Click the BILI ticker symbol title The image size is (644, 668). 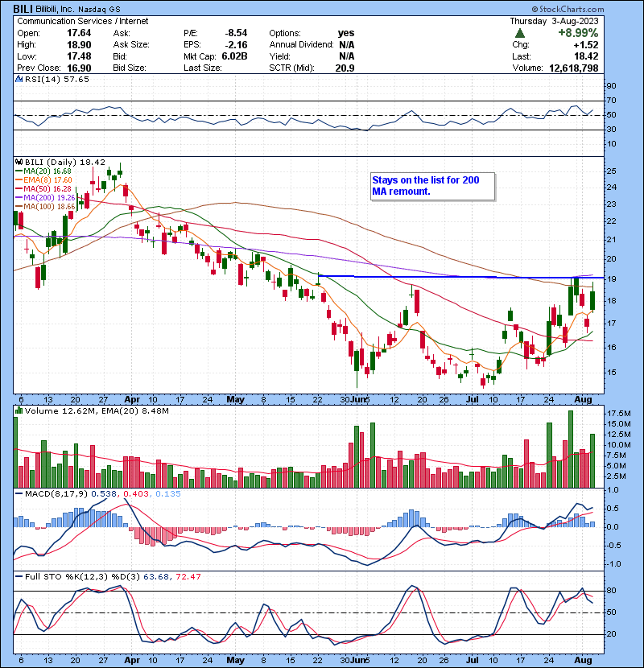[23, 9]
